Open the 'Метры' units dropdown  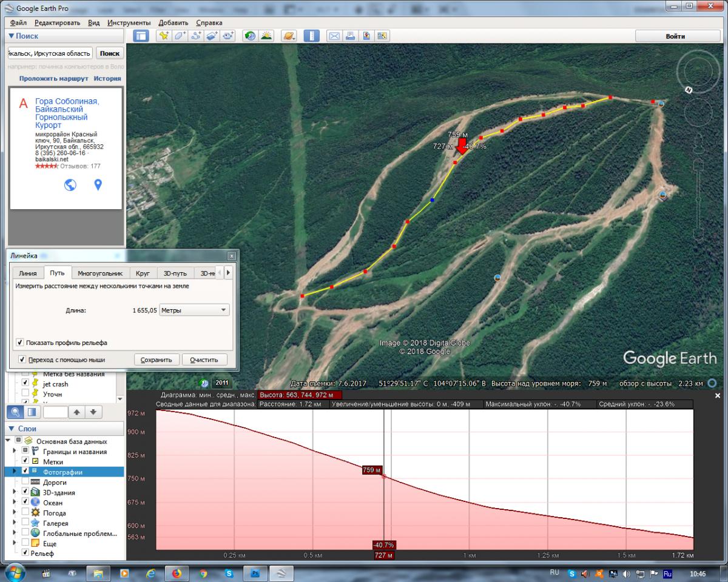coord(194,310)
